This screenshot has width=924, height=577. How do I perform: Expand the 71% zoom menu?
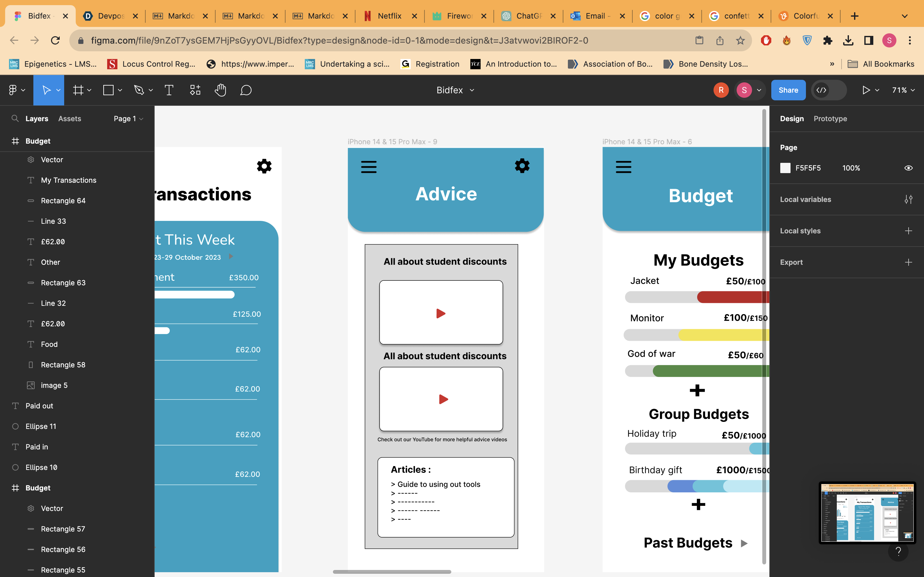tap(903, 90)
